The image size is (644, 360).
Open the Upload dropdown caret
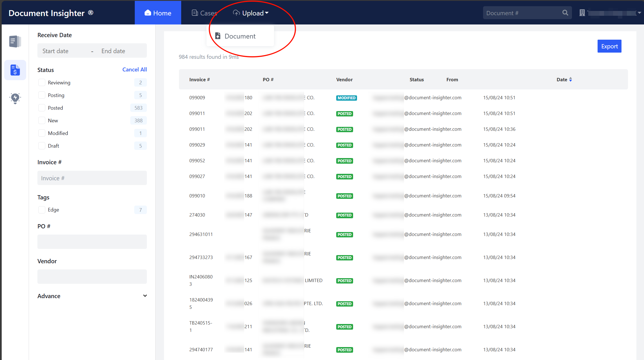click(x=267, y=13)
